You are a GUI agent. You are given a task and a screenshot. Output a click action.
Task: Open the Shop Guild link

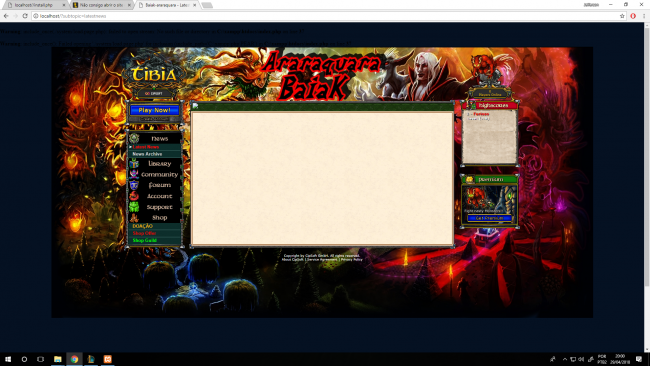click(x=145, y=240)
